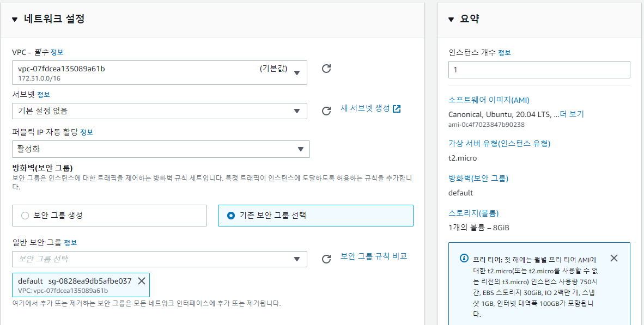Viewport: 644px width, 325px height.
Task: Click the 인스턴스 개수 input field
Action: (539, 70)
